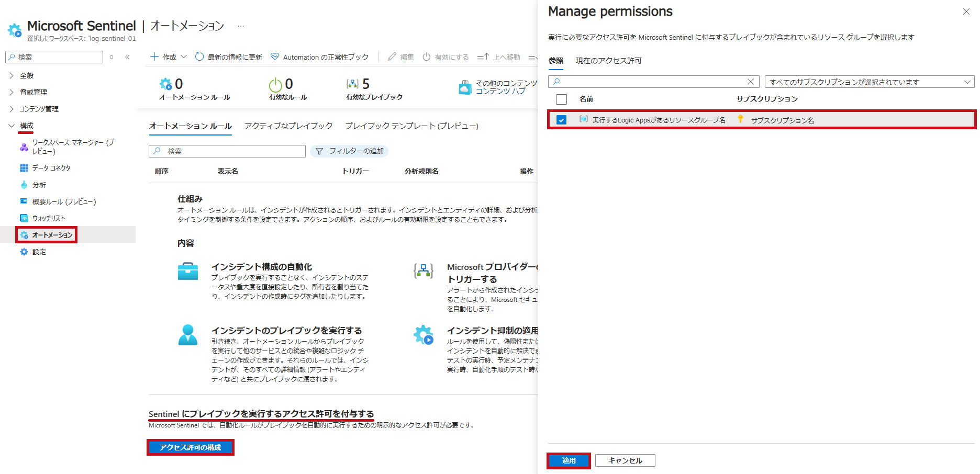
Task: Click 上へ移動 toolbar item
Action: click(x=499, y=57)
